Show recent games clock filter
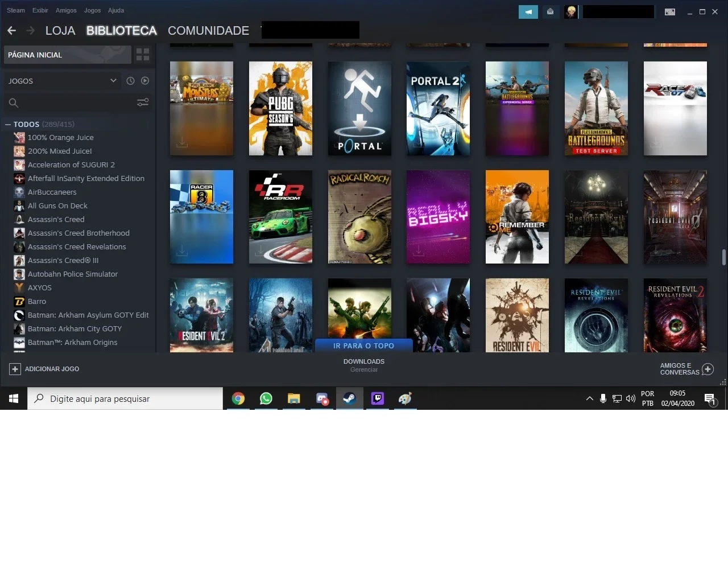Viewport: 728px width, 584px height. click(130, 81)
